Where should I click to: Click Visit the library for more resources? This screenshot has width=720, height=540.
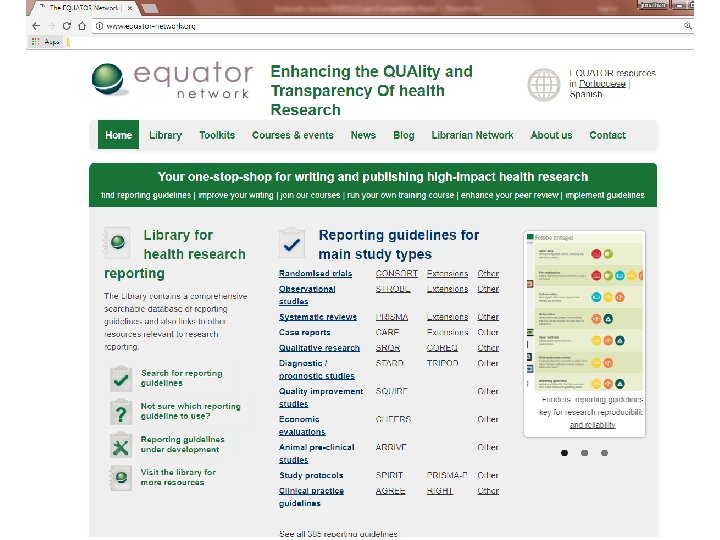click(178, 477)
